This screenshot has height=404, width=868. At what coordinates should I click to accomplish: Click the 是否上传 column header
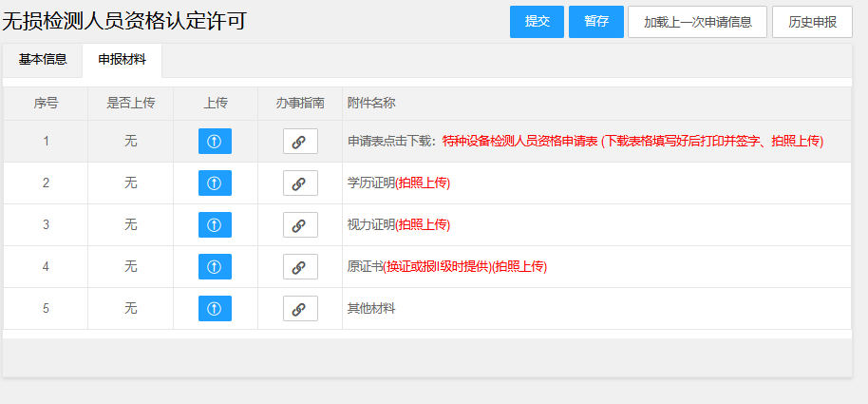131,103
